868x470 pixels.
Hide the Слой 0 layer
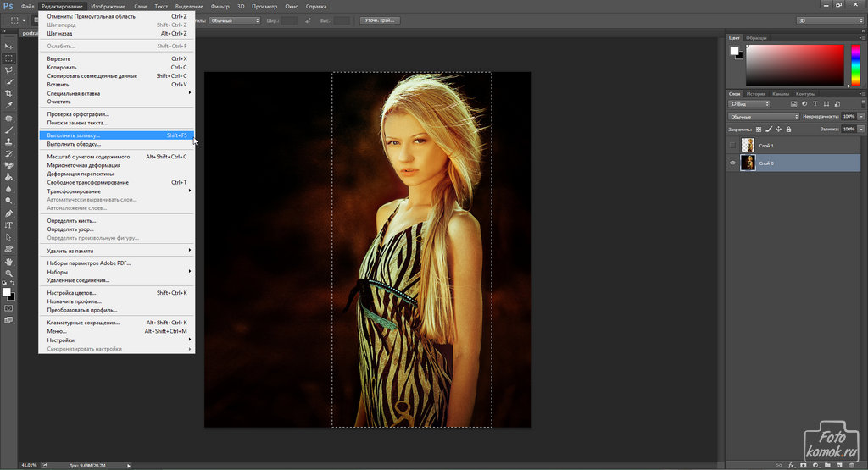coord(733,163)
